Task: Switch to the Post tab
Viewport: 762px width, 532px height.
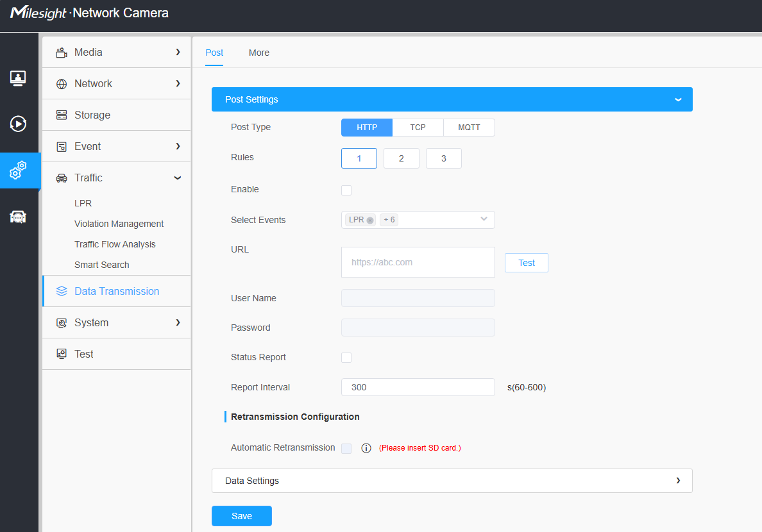Action: coord(214,53)
